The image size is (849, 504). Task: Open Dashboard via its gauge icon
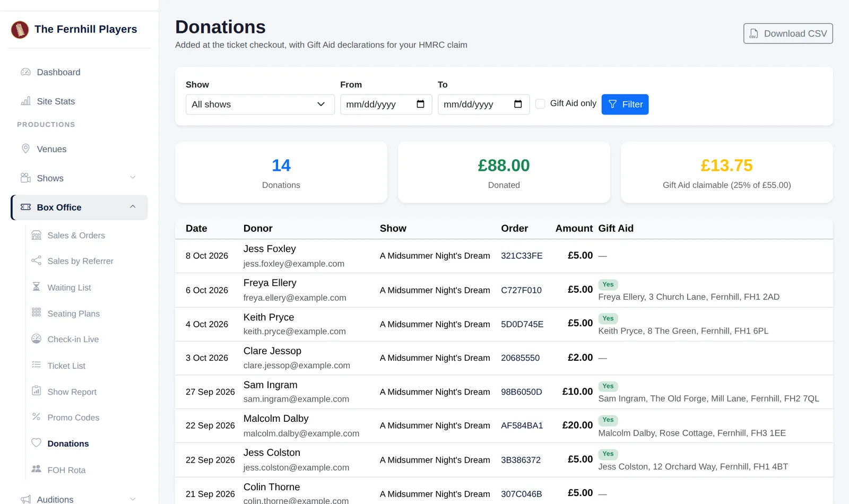[25, 72]
